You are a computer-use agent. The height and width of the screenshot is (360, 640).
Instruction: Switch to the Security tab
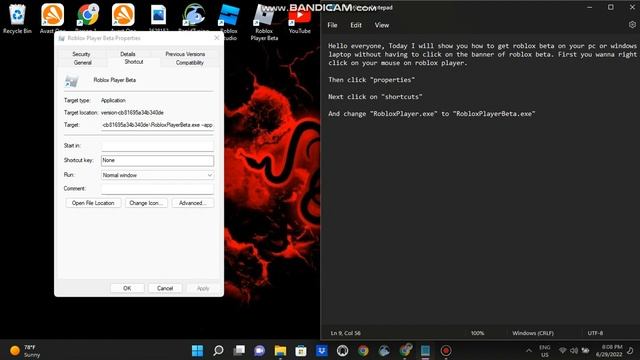81,54
